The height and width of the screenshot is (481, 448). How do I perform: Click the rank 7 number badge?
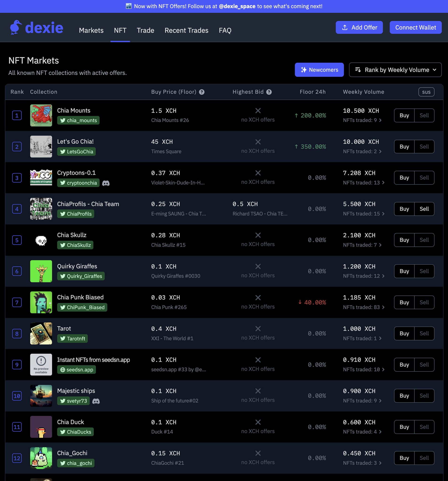[x=17, y=303]
